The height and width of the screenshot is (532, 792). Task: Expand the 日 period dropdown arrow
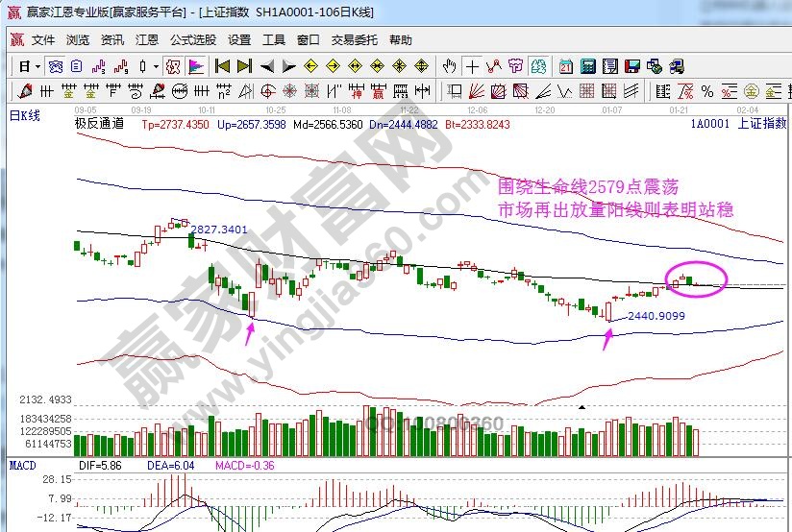point(37,66)
